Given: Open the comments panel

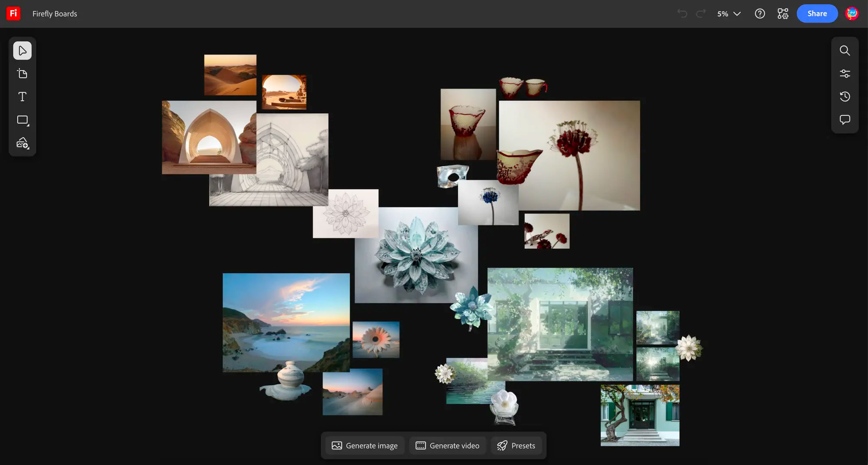Looking at the screenshot, I should 845,120.
